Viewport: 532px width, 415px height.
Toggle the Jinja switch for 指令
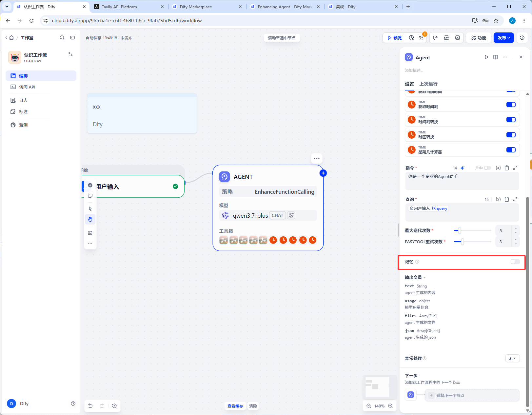click(x=487, y=168)
